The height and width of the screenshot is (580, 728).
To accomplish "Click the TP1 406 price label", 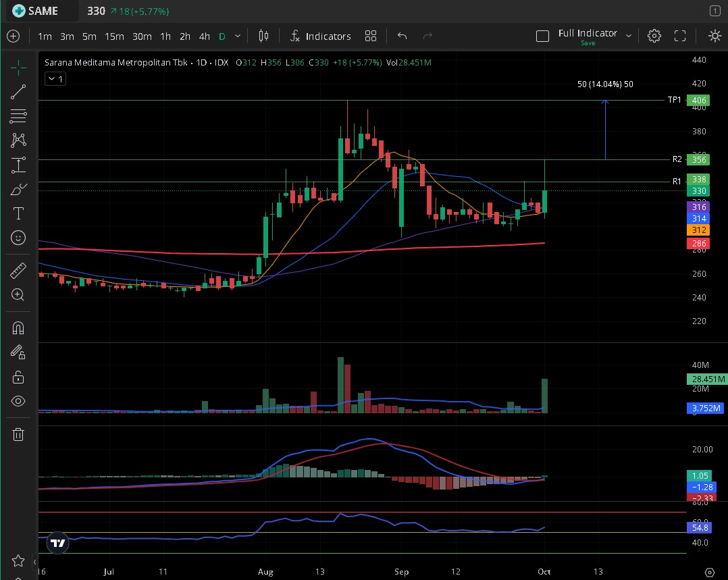I will point(698,100).
